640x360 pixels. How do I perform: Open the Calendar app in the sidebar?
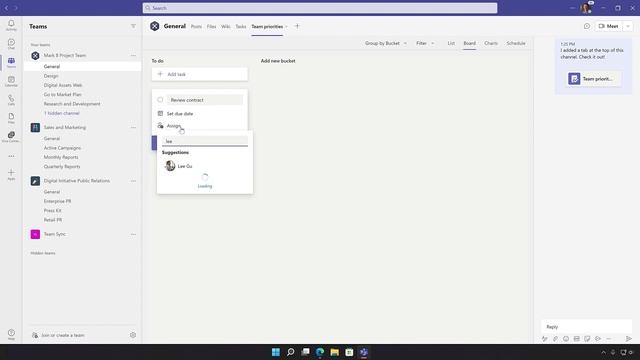tap(11, 81)
